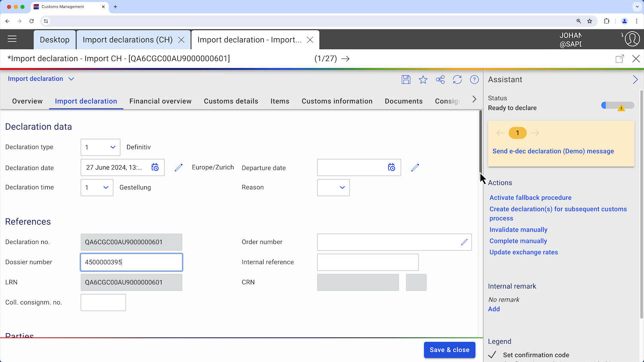The height and width of the screenshot is (362, 644).
Task: Close the Import declarations (CH) tab
Action: 181,40
